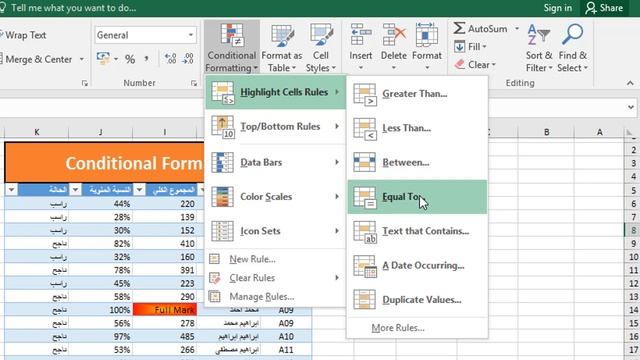Open Number format dialog launcher
The image size is (640, 360).
pyautogui.click(x=193, y=83)
